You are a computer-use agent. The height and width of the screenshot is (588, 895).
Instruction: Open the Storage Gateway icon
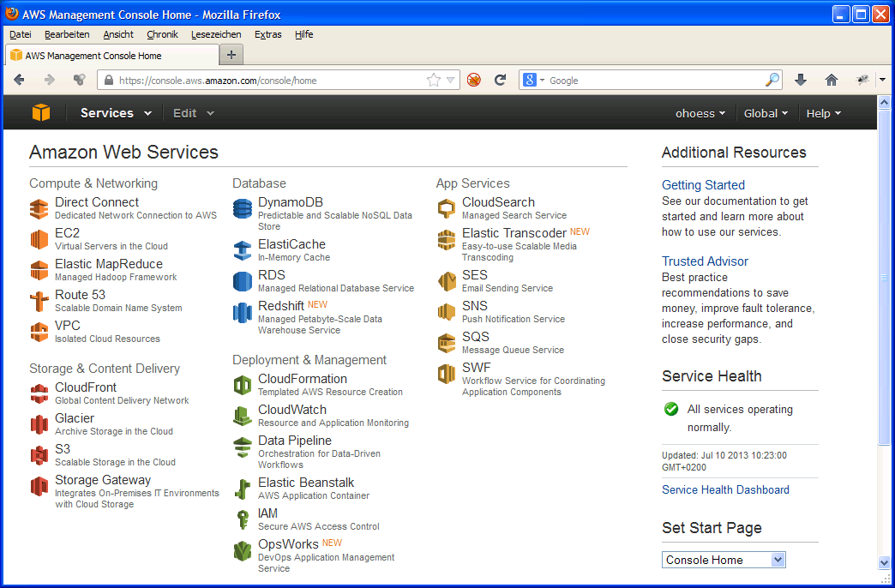(x=39, y=486)
